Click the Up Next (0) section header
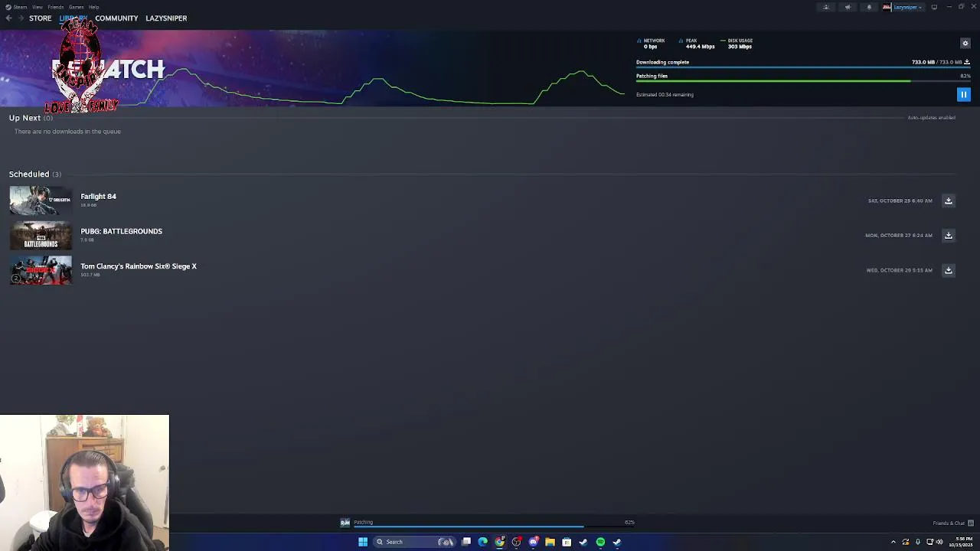The height and width of the screenshot is (551, 980). coord(31,118)
